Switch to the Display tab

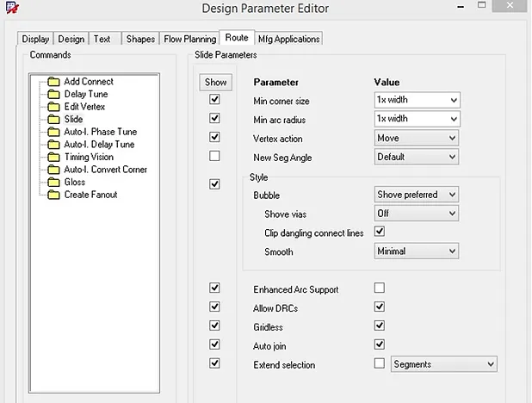point(35,39)
